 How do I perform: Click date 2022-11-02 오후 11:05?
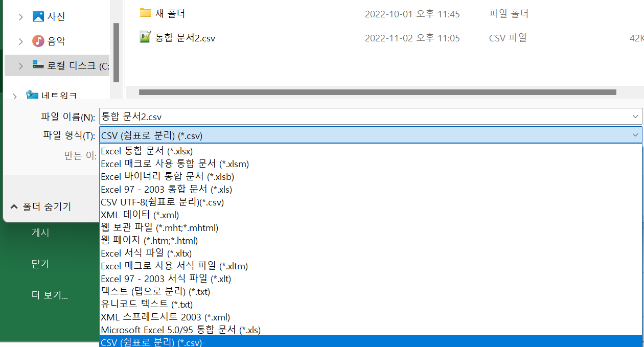(412, 38)
